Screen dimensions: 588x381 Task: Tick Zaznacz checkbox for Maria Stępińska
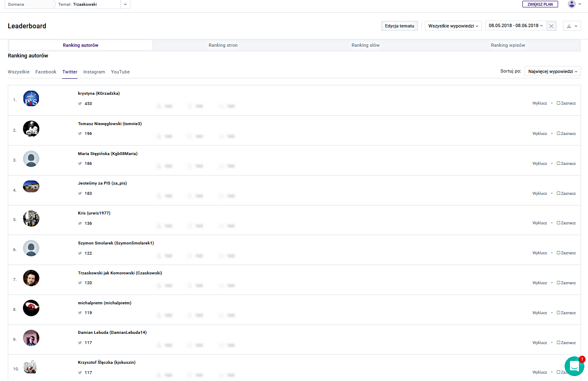(x=558, y=164)
